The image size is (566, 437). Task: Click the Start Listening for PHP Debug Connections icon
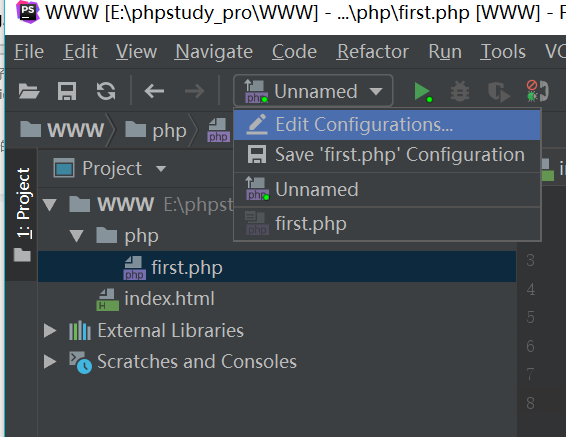tap(537, 91)
